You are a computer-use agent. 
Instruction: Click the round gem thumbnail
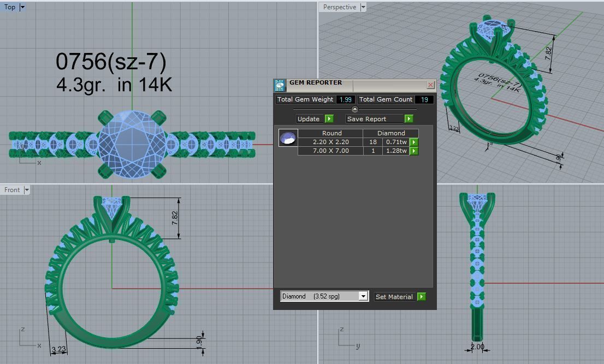coord(288,138)
